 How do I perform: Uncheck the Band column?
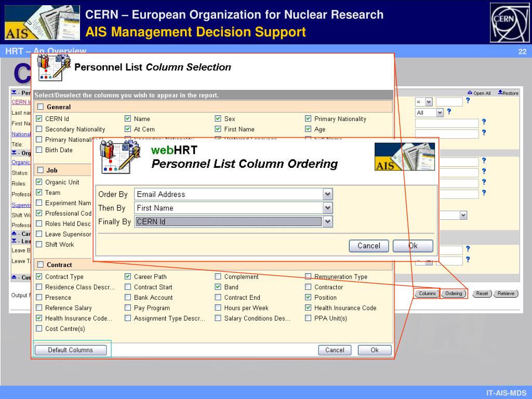coord(218,287)
